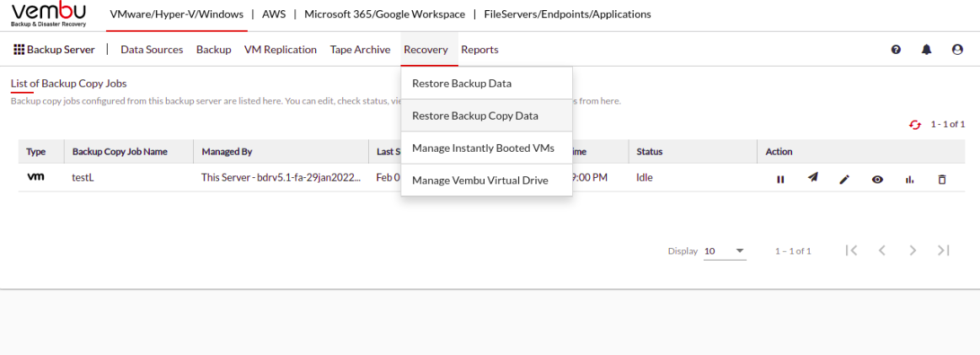This screenshot has height=355, width=980.
Task: Go to last page of results
Action: pos(943,250)
